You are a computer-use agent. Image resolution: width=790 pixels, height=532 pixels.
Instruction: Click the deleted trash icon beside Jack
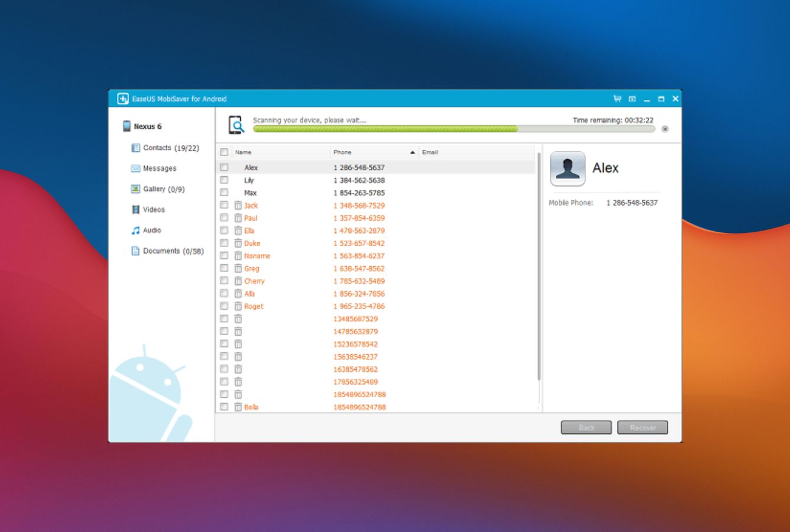(x=238, y=205)
